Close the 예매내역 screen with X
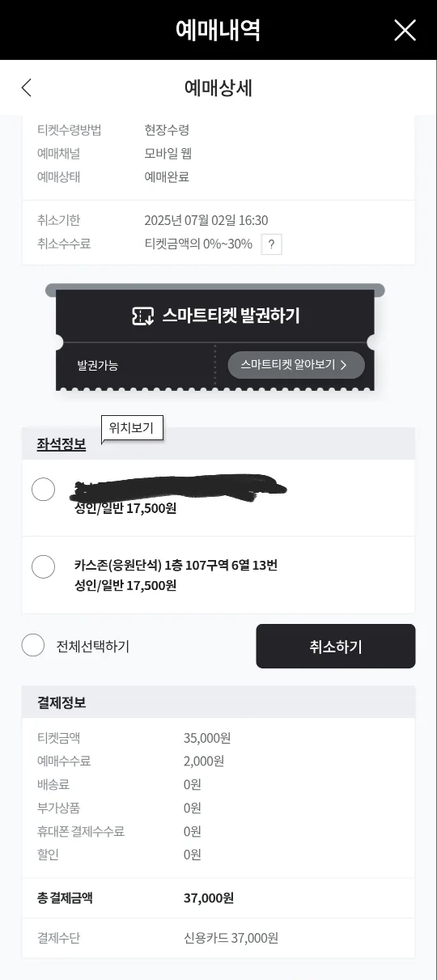Viewport: 437px width, 980px height. 405,30
